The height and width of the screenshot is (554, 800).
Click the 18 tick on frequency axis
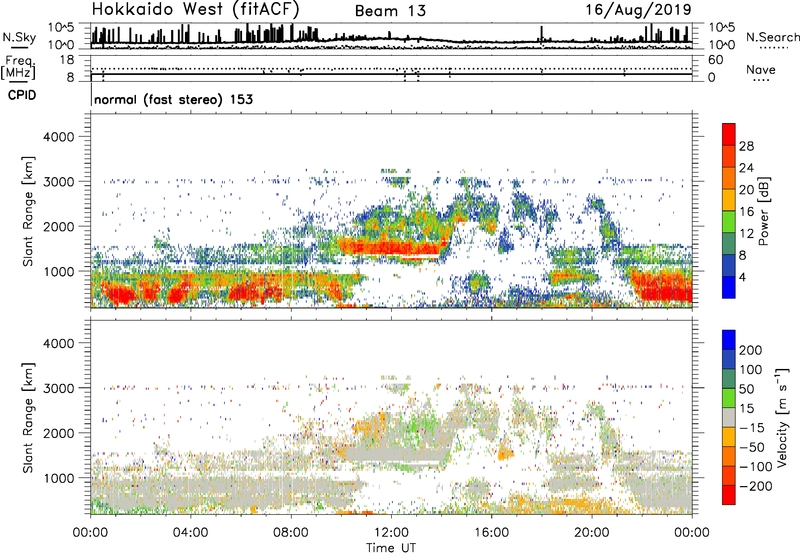coord(67,60)
